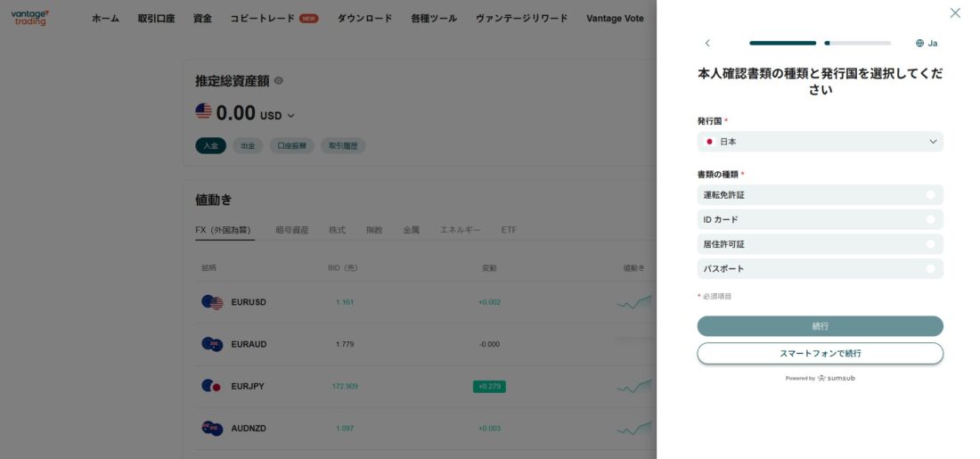Viewport: 980px width, 459px height.
Task: Select the ID カード radio option
Action: [x=930, y=219]
